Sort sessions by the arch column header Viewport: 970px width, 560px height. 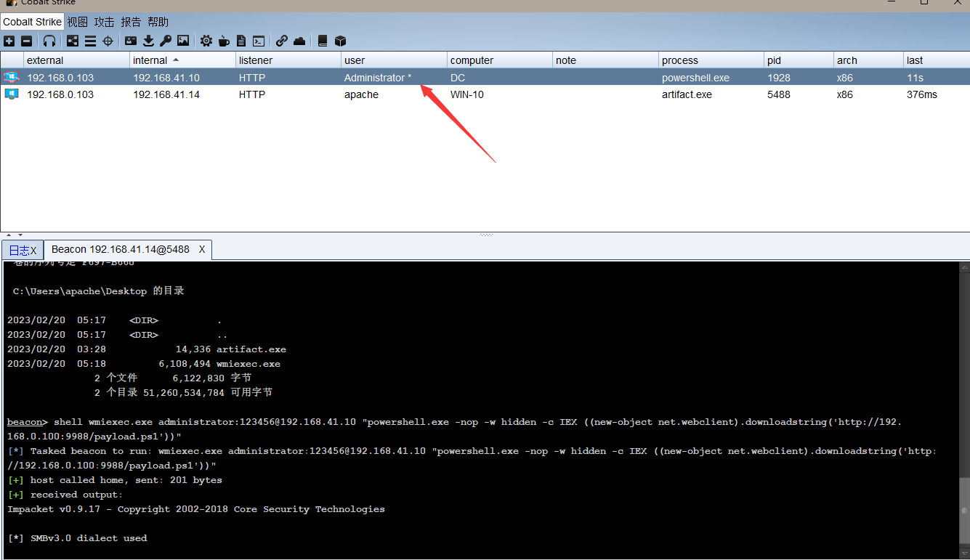click(869, 60)
